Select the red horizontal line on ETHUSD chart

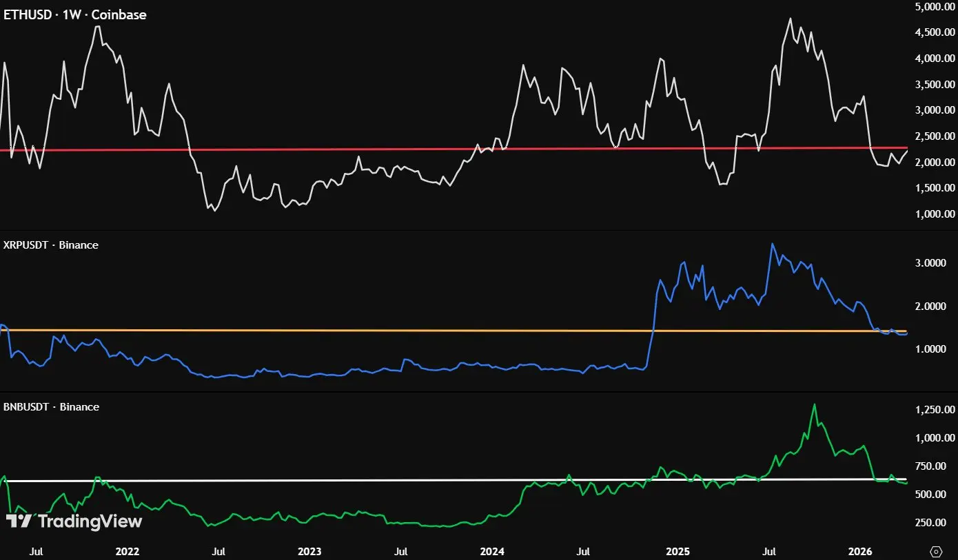(x=453, y=149)
